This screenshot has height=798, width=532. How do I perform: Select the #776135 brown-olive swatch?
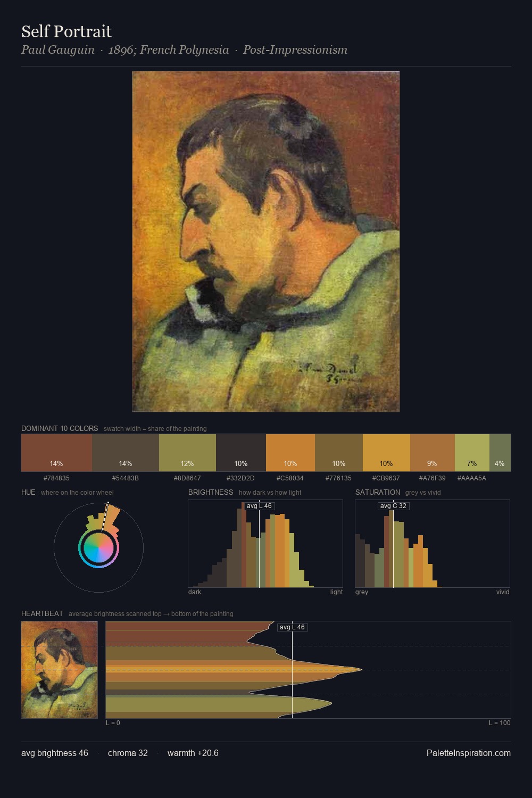(339, 453)
